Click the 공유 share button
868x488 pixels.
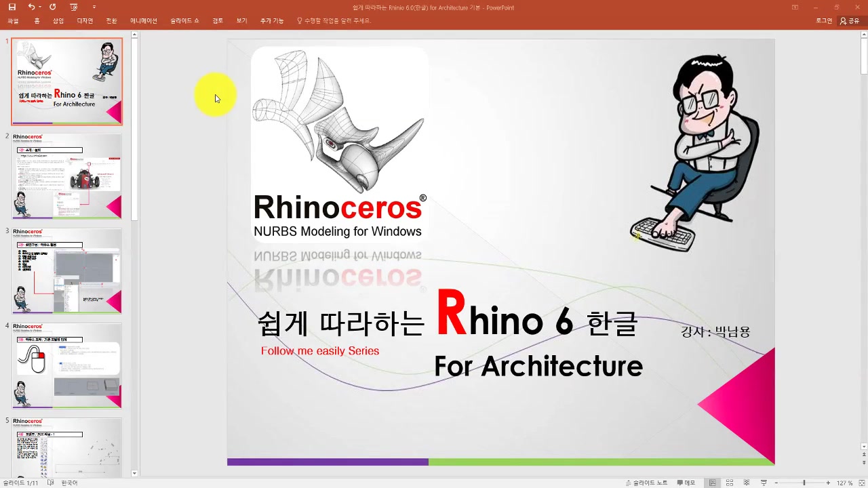pyautogui.click(x=849, y=21)
